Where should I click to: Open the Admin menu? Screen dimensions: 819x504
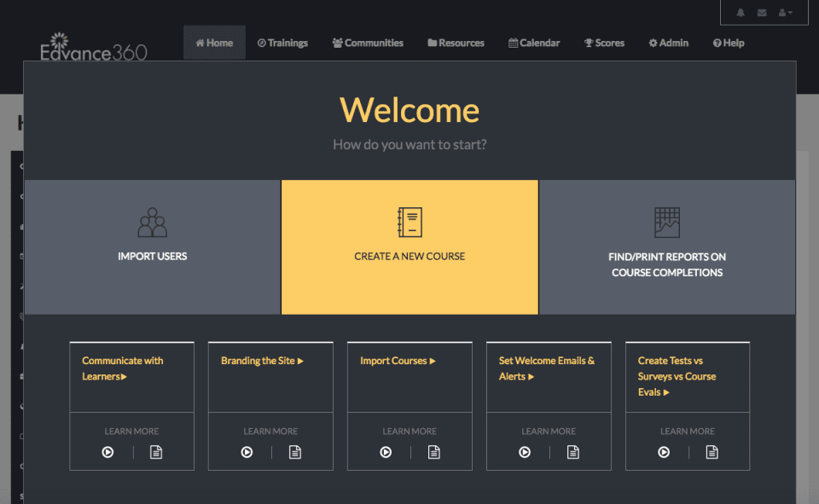(x=668, y=42)
